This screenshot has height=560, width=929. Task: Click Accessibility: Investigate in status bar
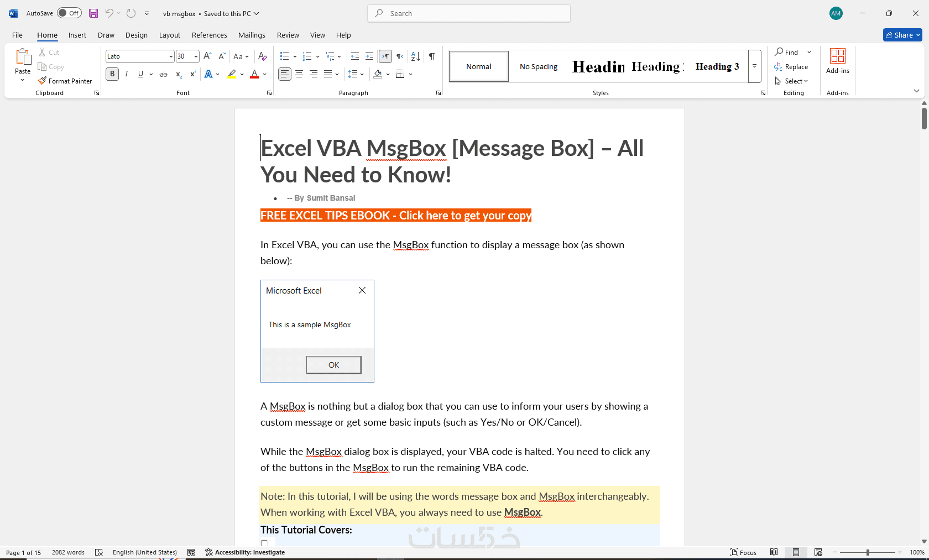click(245, 552)
